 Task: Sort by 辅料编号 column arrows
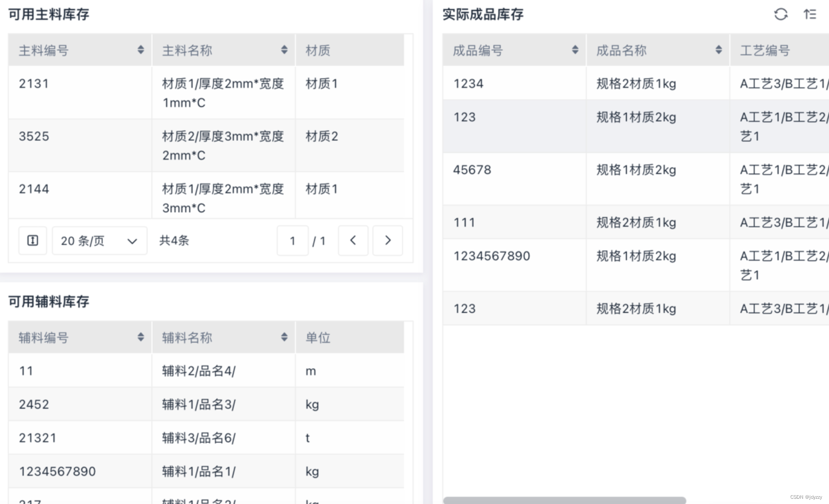click(141, 337)
